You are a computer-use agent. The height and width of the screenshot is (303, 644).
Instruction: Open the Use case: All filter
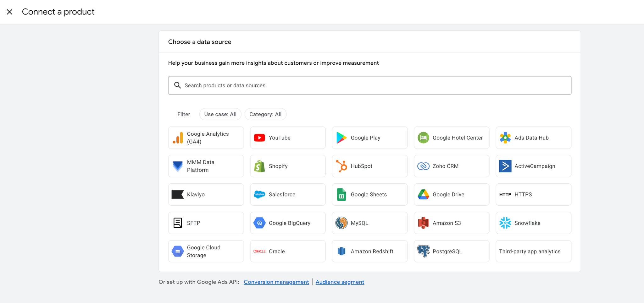point(220,114)
